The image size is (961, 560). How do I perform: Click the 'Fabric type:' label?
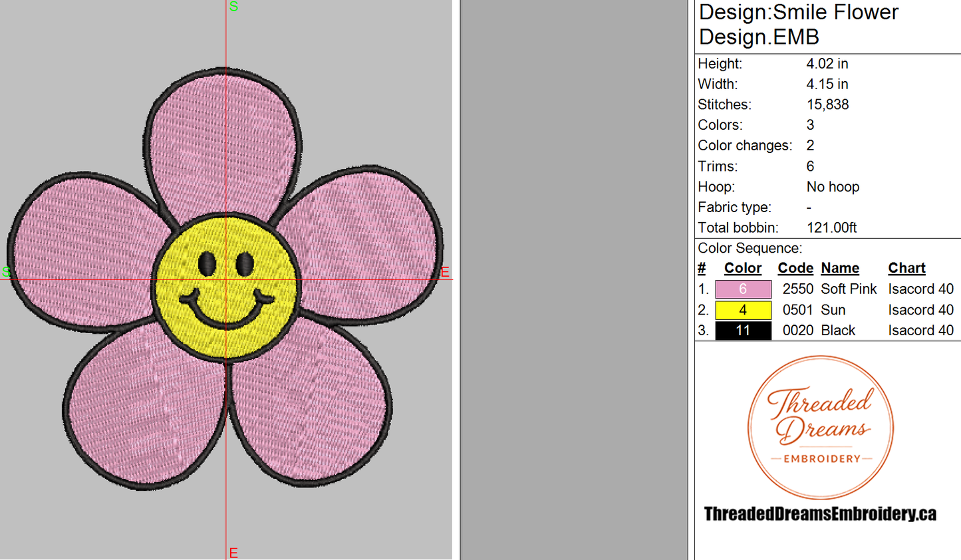tap(734, 208)
